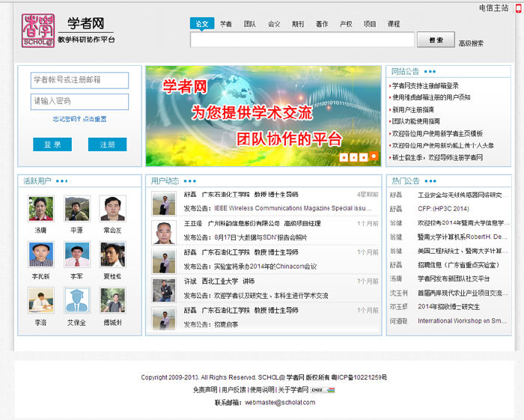
Task: Expand more dots next to 活跃用户
Action: [x=62, y=181]
